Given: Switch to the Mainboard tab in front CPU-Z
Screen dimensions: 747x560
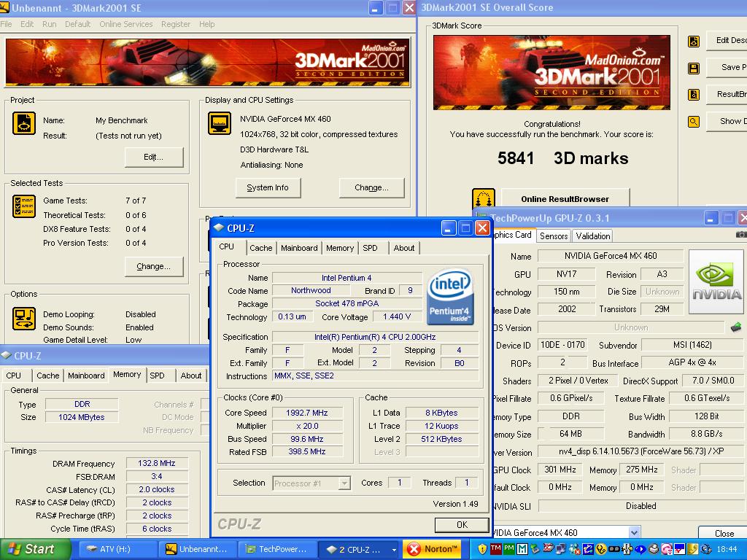Looking at the screenshot, I should [299, 248].
